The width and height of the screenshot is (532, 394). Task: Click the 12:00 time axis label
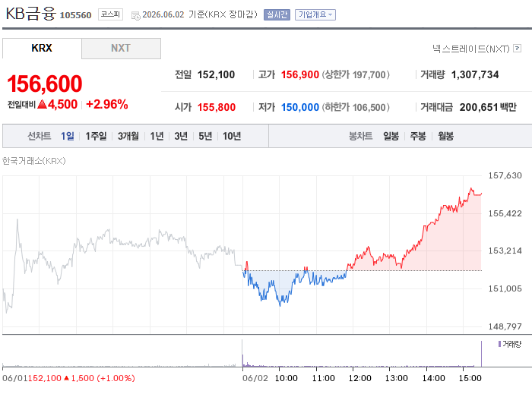click(x=359, y=378)
